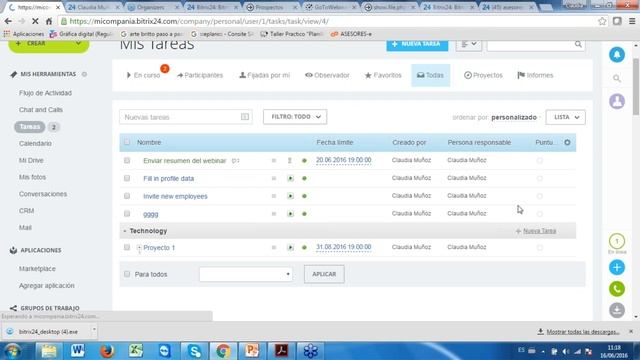Toggle rating circle for 'Enviar resumen del webinar'
Screen dimensions: 640x360
(540, 160)
